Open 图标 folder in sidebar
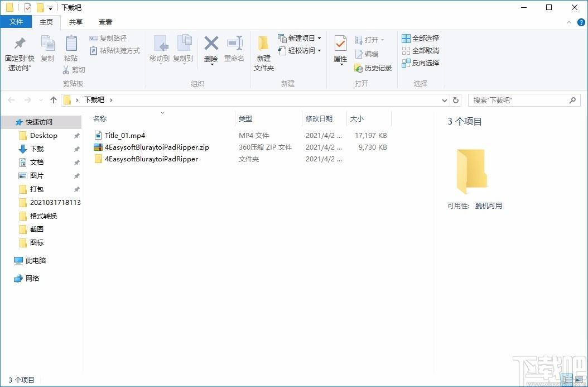Screen dimensions: 588x387 [37, 242]
